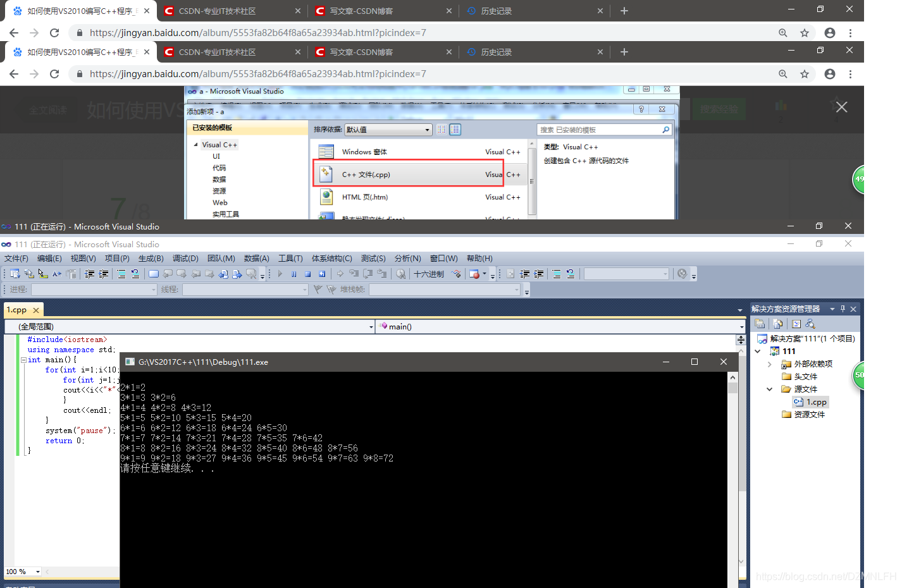902x588 pixels.
Task: Open the 帮助(H) menu
Action: (x=479, y=258)
